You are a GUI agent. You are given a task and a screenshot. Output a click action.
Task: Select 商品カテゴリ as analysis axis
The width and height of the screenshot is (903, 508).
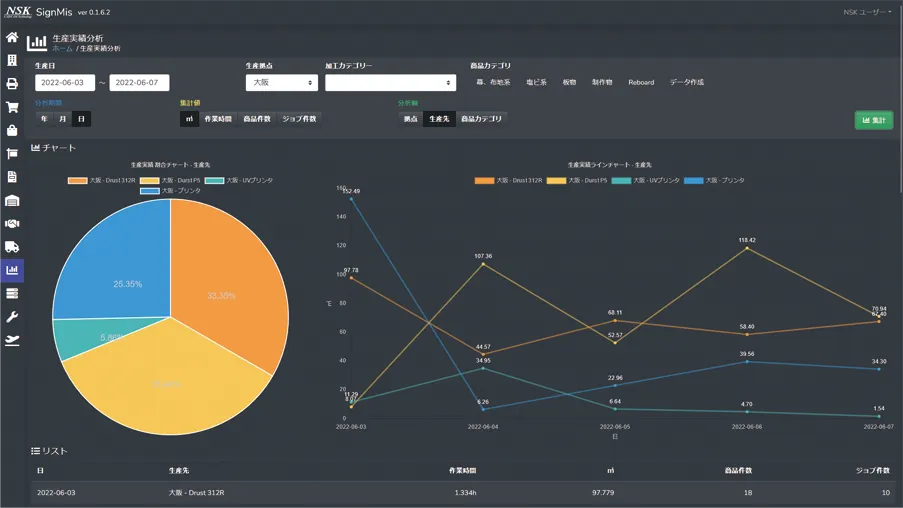481,119
